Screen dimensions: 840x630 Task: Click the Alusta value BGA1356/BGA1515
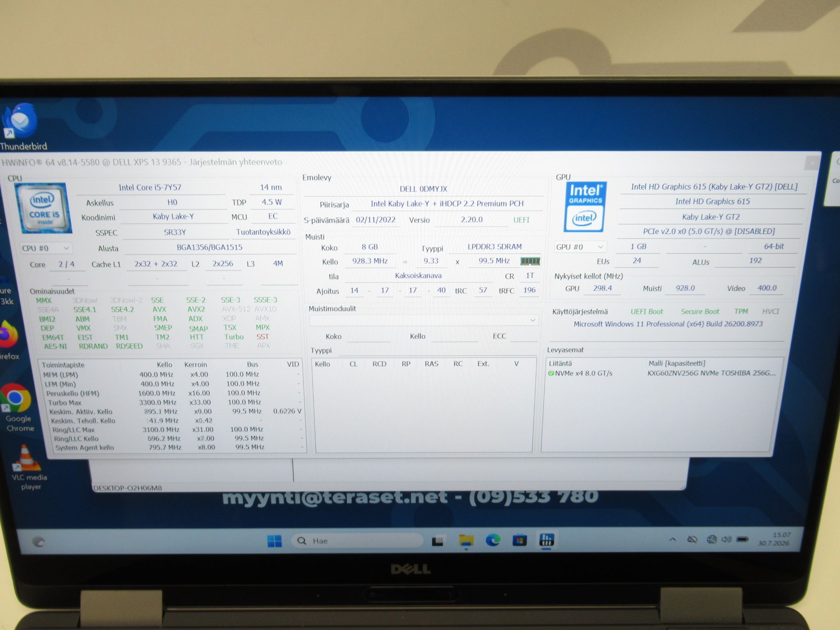click(210, 247)
